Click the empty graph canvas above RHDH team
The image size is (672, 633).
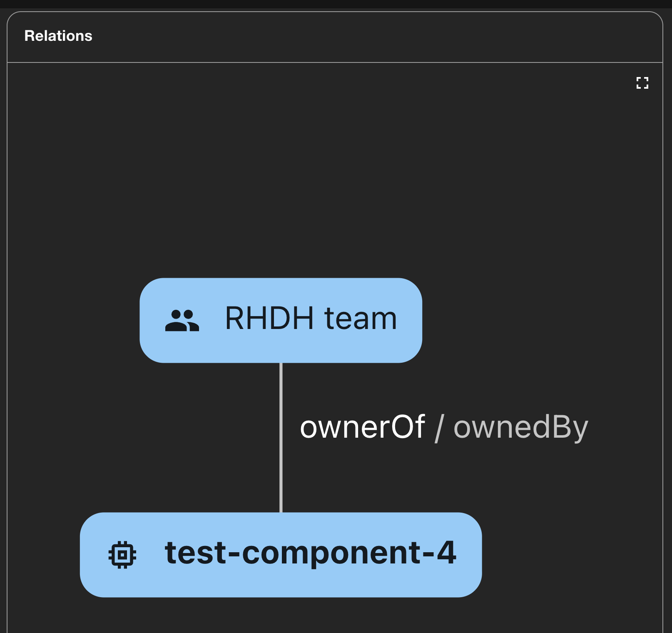(x=281, y=187)
